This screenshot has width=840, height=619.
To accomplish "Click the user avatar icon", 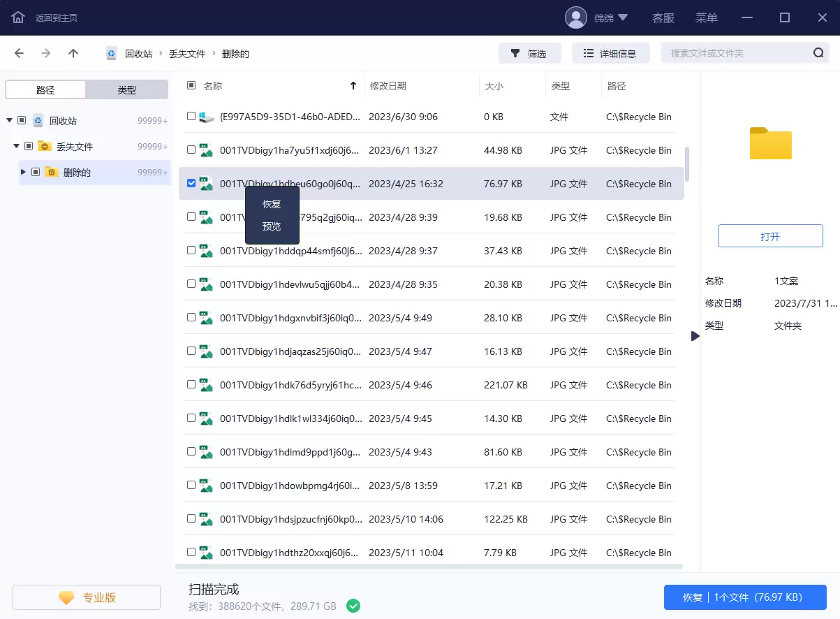I will 576,17.
